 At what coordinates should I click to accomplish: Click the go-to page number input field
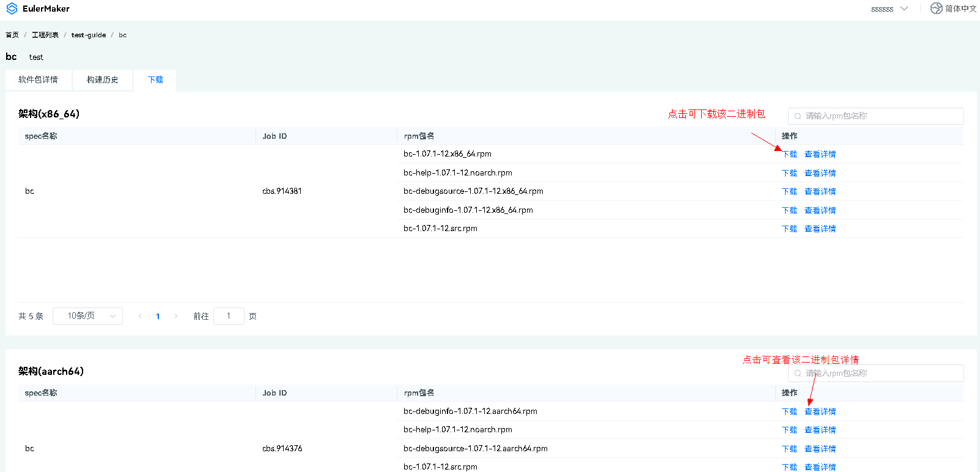pos(229,316)
